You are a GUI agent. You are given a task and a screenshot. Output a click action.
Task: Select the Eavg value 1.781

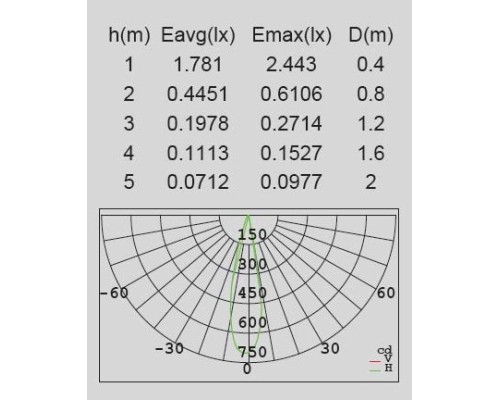tap(198, 65)
